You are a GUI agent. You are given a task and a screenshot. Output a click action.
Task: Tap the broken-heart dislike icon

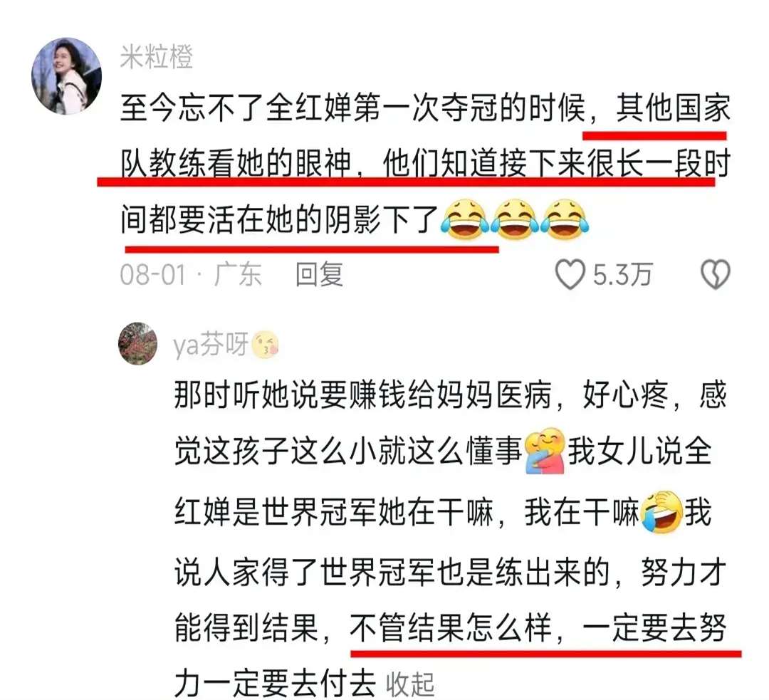point(716,275)
